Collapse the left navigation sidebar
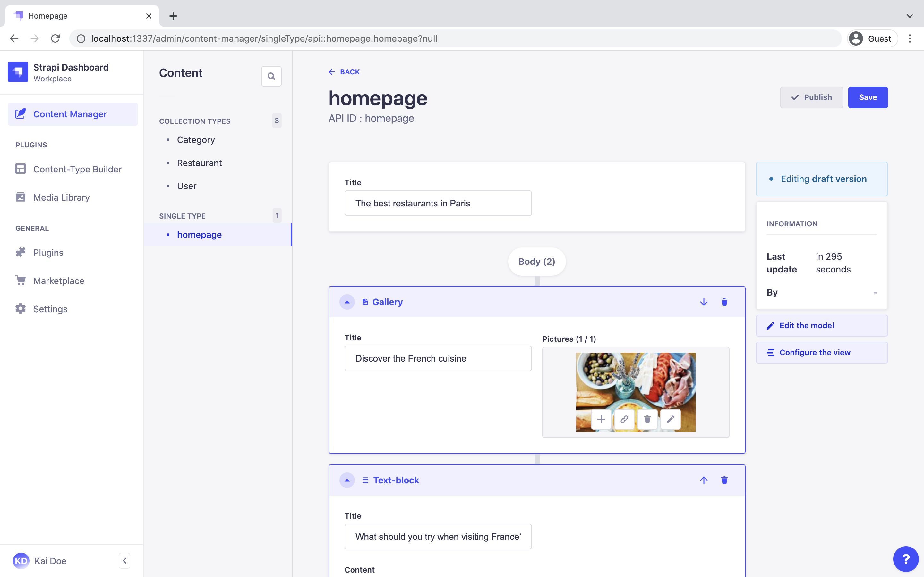Screen dimensions: 924x577 (125, 560)
